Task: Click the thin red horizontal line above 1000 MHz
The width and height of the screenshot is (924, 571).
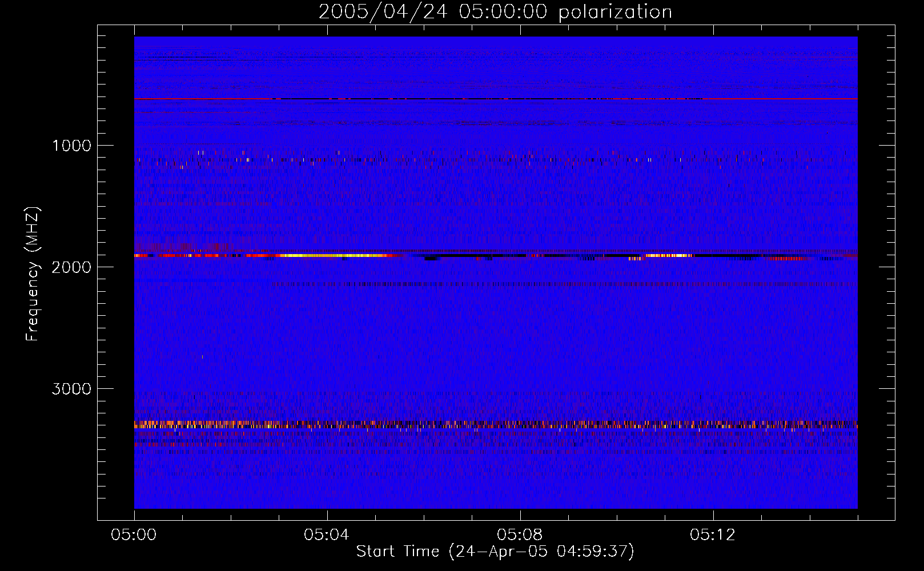Action: point(496,99)
